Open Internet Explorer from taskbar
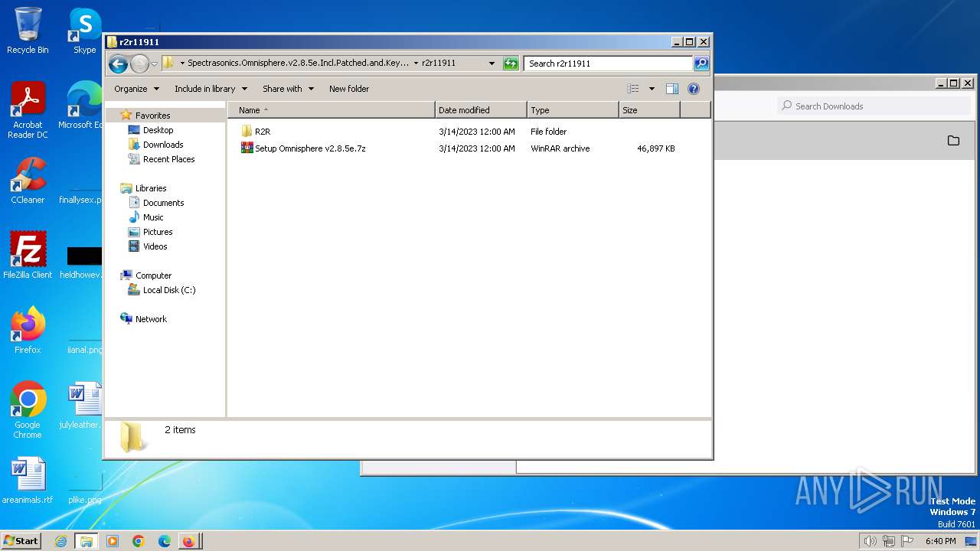Image resolution: width=980 pixels, height=551 pixels. (60, 541)
